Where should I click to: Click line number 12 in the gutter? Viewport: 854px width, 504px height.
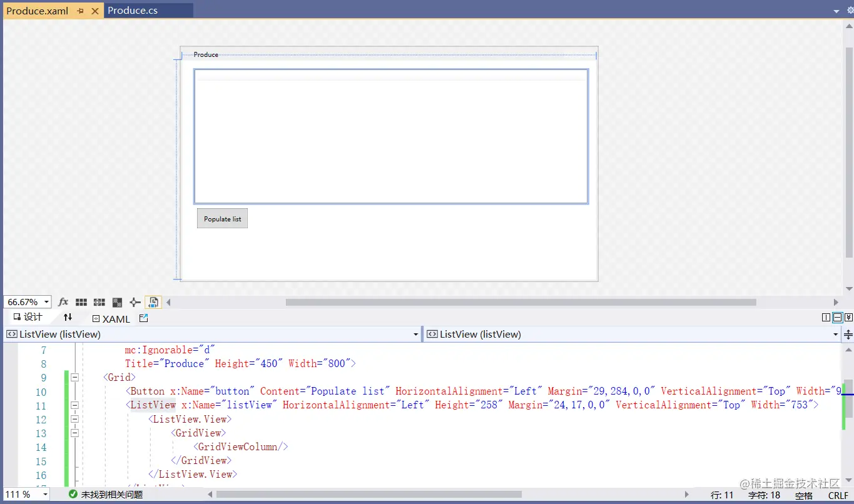coord(41,419)
